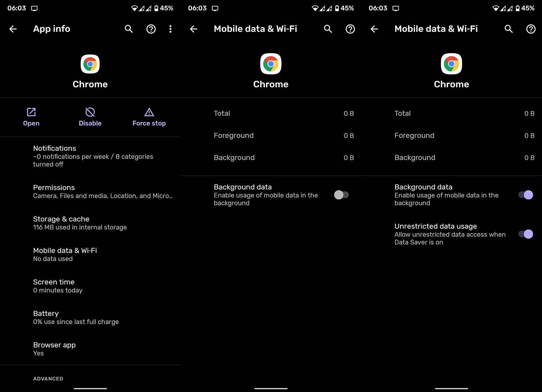This screenshot has height=392, width=542.
Task: Open Mobile data & Wi-Fi entry
Action: click(x=90, y=254)
